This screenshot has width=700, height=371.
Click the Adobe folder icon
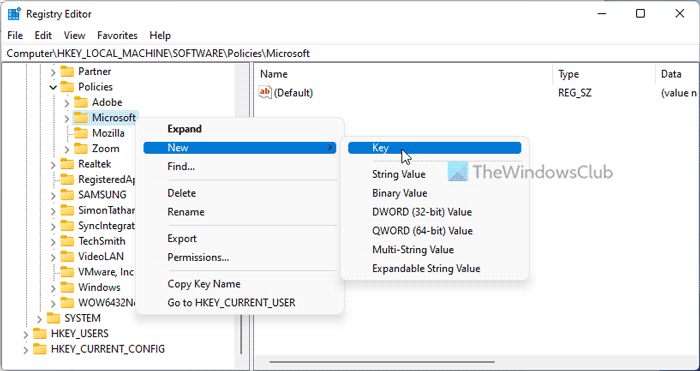tap(81, 102)
